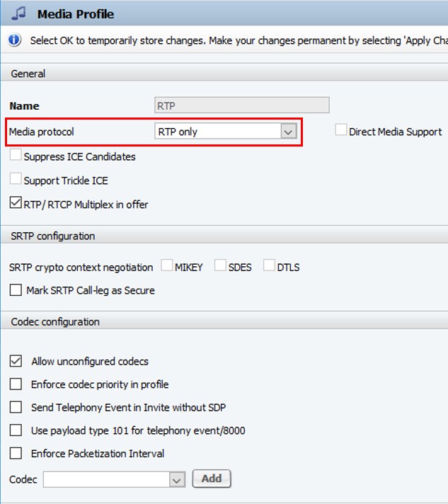The width and height of the screenshot is (448, 504).
Task: Click the SRTP crypto context negotiation label
Action: click(81, 267)
